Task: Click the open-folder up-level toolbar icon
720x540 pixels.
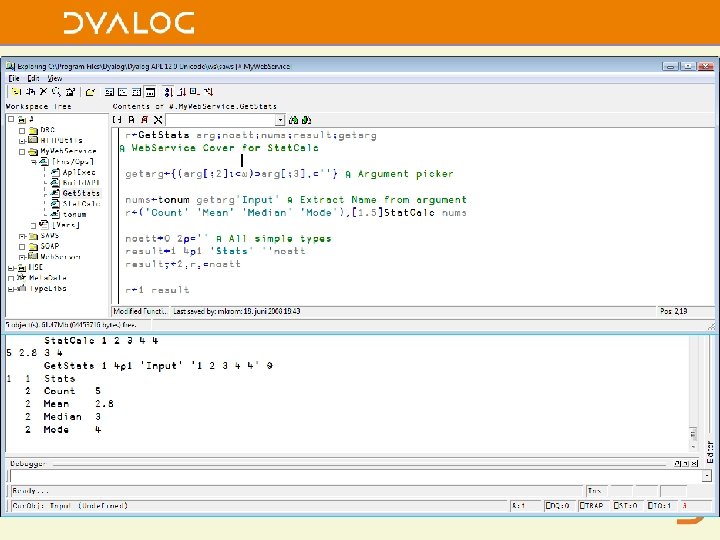Action: pyautogui.click(x=90, y=92)
